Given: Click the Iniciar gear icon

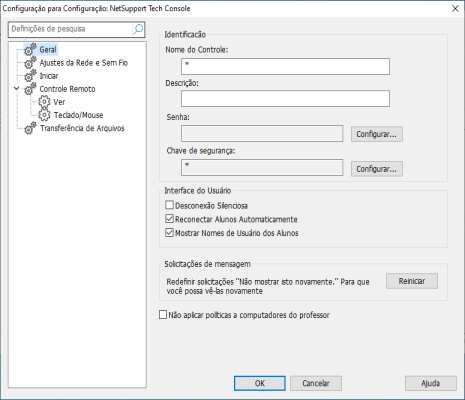Looking at the screenshot, I should point(30,76).
